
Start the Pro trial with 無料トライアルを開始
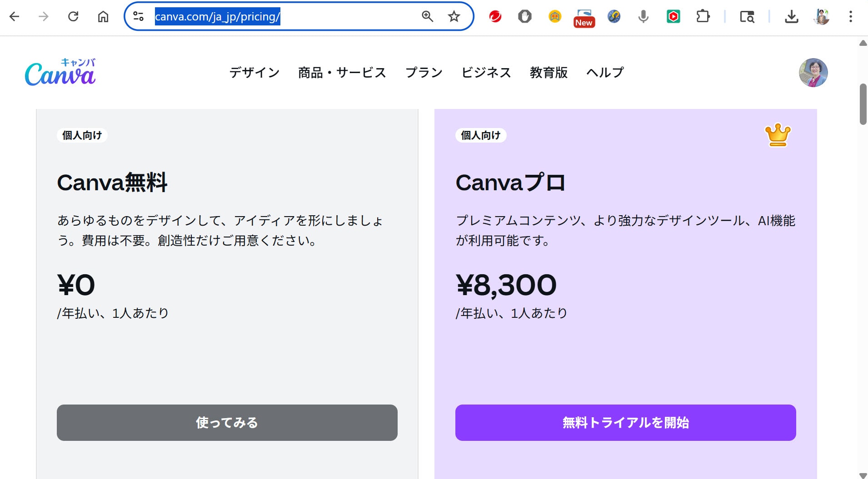pos(625,423)
